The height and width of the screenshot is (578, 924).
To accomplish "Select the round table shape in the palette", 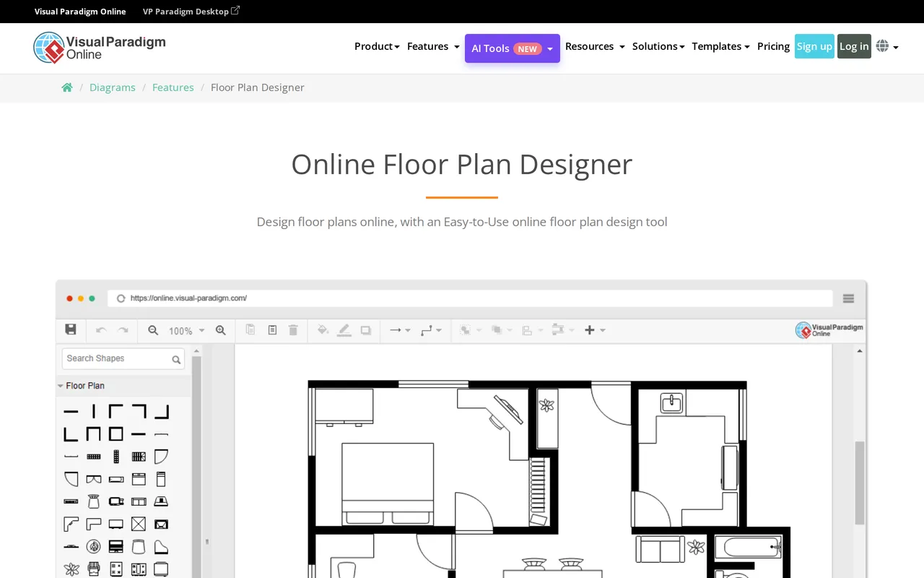I will coord(93,546).
